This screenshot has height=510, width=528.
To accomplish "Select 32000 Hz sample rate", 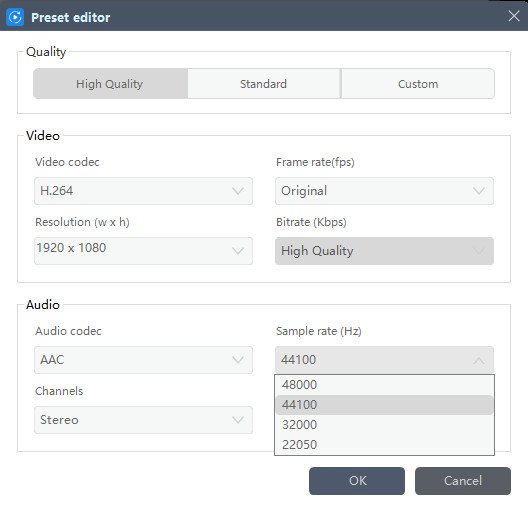I will [385, 424].
